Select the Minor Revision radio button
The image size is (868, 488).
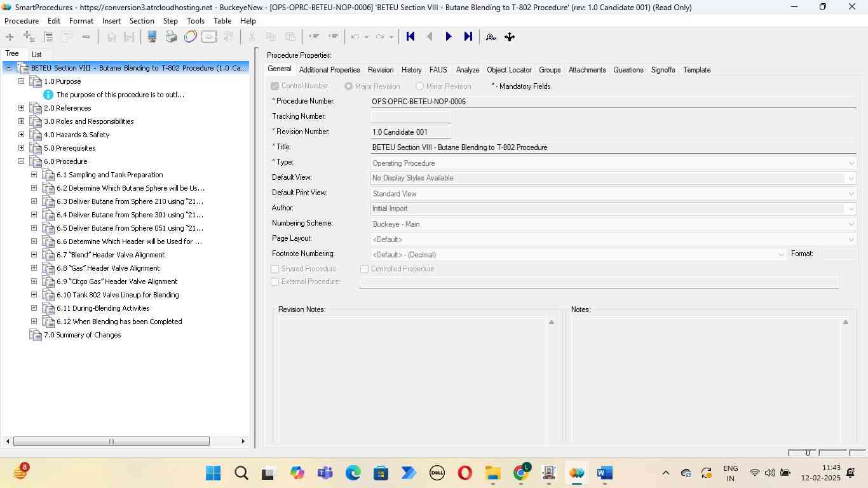pos(419,86)
